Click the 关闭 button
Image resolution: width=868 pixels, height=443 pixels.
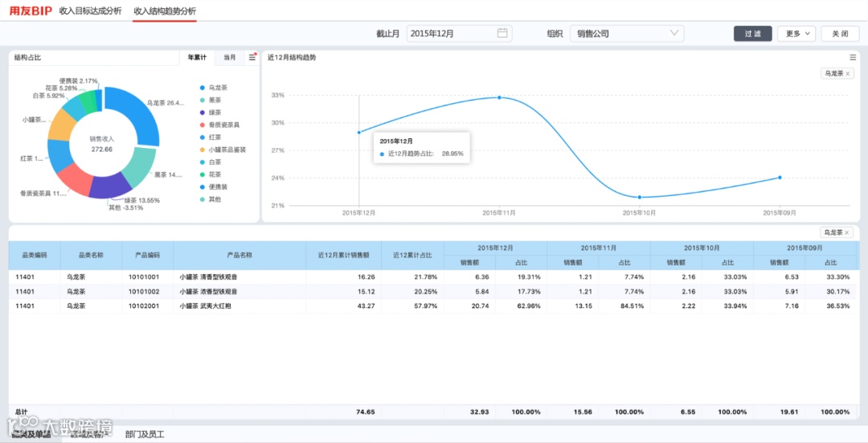click(x=841, y=34)
